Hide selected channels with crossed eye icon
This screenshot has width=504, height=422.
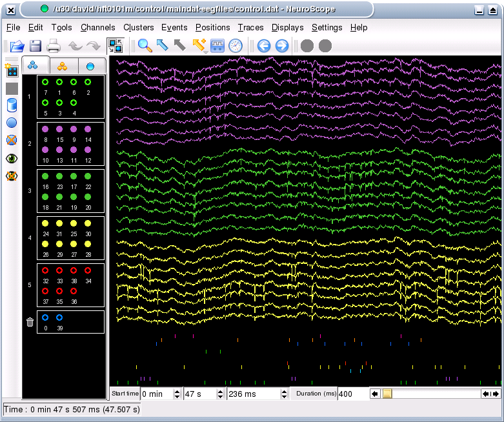[x=12, y=176]
